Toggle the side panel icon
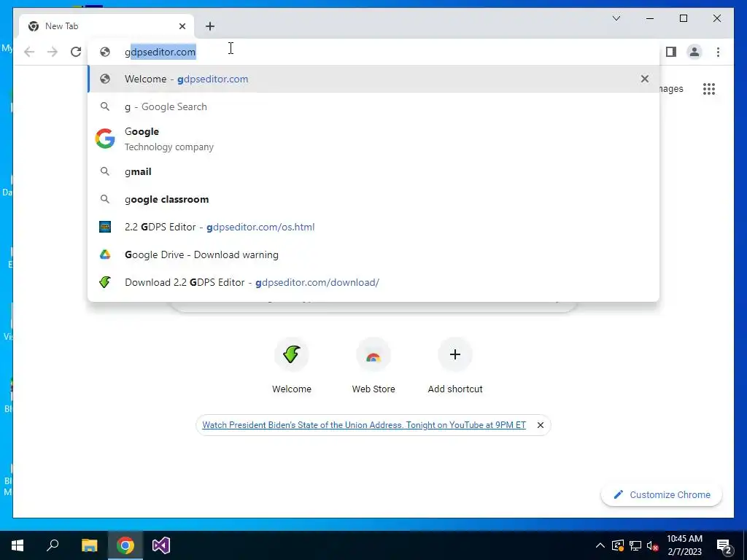This screenshot has height=560, width=747. [x=671, y=52]
